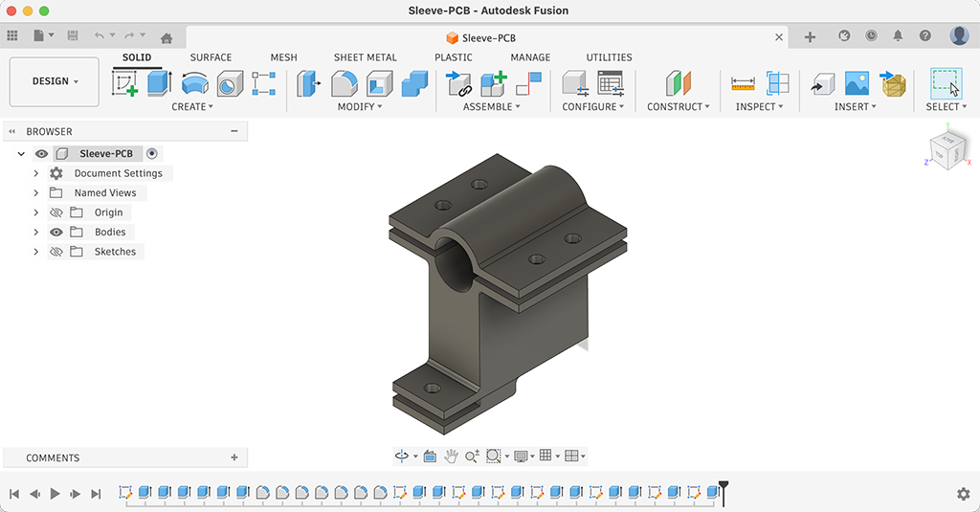
Task: Open the INSPECT dropdown menu
Action: (x=759, y=107)
